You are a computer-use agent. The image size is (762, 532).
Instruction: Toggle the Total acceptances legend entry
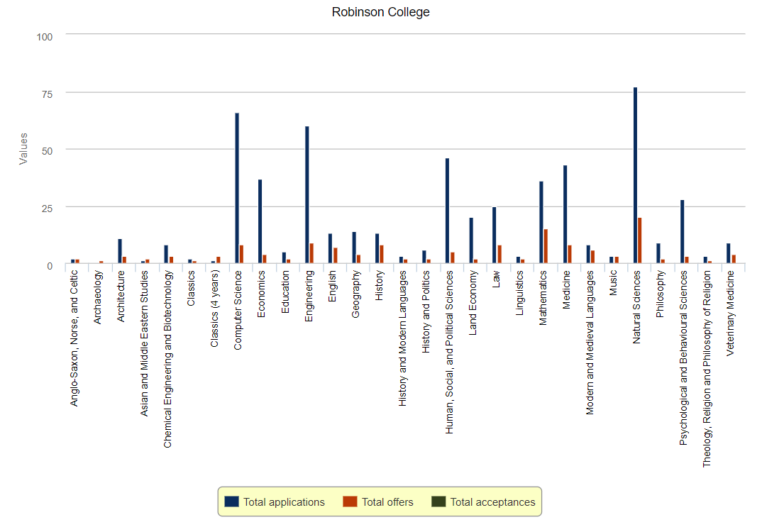[x=484, y=502]
